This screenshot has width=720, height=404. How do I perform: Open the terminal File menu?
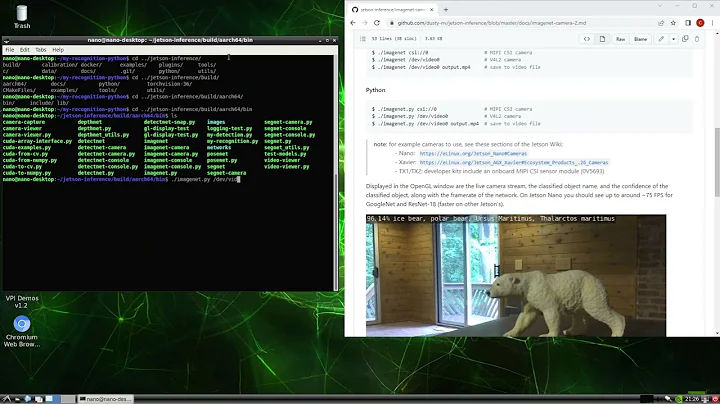(10, 50)
